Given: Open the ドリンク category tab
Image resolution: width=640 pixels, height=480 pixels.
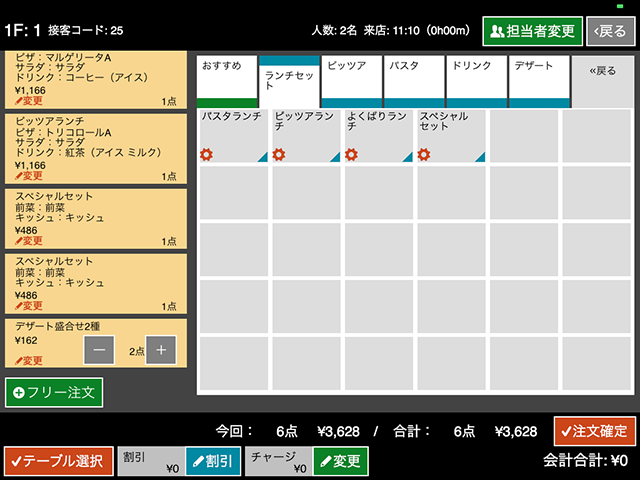Looking at the screenshot, I should [x=477, y=80].
